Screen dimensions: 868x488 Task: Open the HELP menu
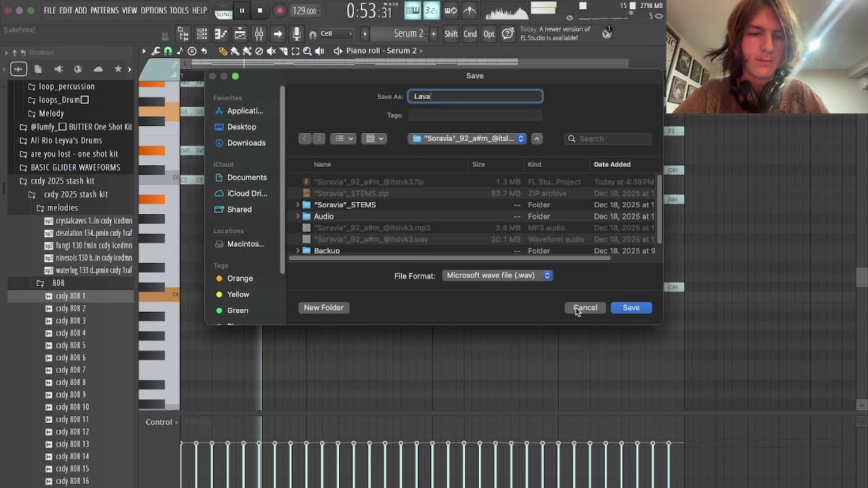coord(199,11)
